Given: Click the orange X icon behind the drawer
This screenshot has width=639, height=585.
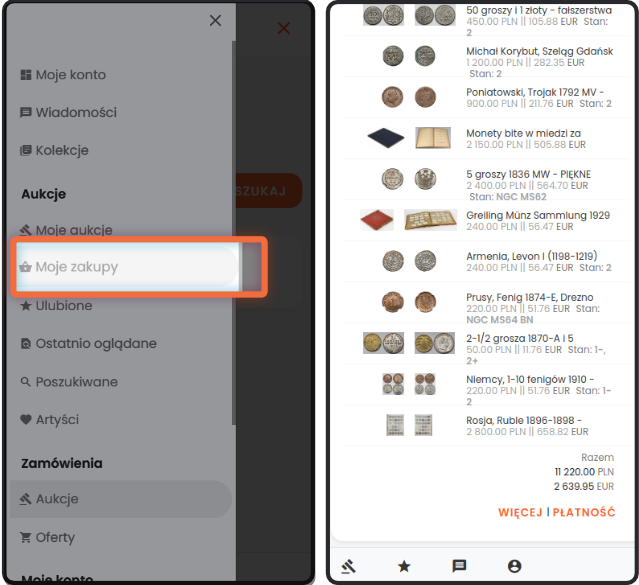Looking at the screenshot, I should (284, 28).
